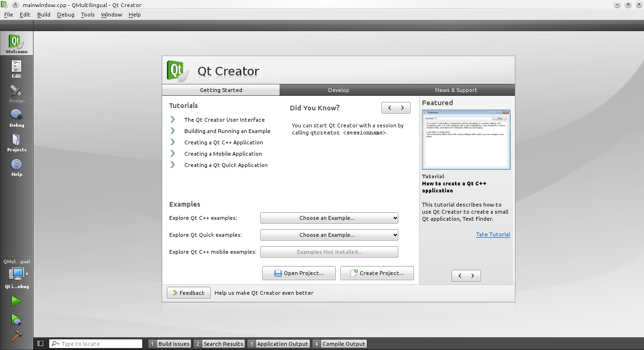Toggle the sidebar button in status bar
644x350 pixels.
[x=41, y=343]
